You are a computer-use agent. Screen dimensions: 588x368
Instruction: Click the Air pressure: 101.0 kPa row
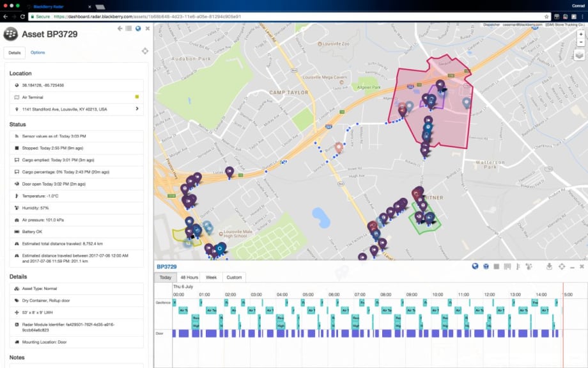[x=77, y=220]
